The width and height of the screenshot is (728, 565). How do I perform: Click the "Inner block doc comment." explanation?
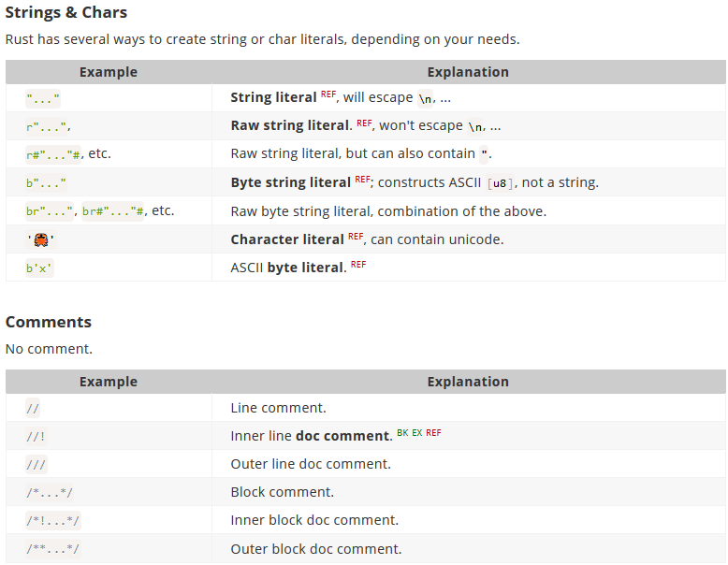[314, 520]
